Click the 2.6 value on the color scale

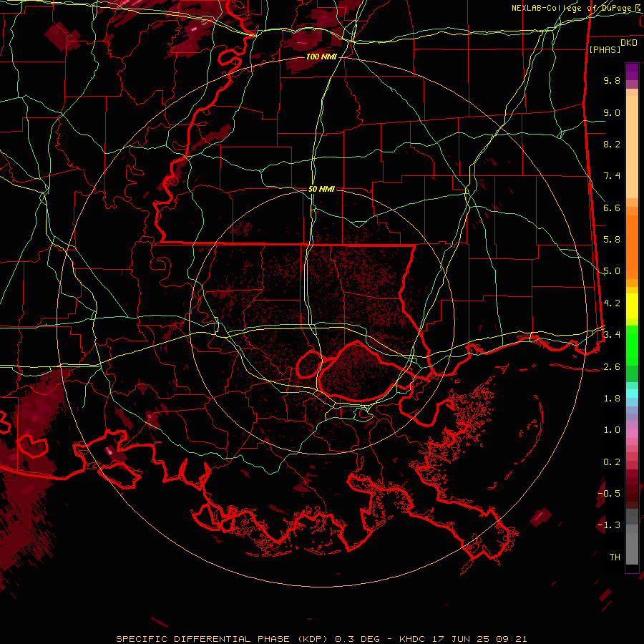pos(612,367)
